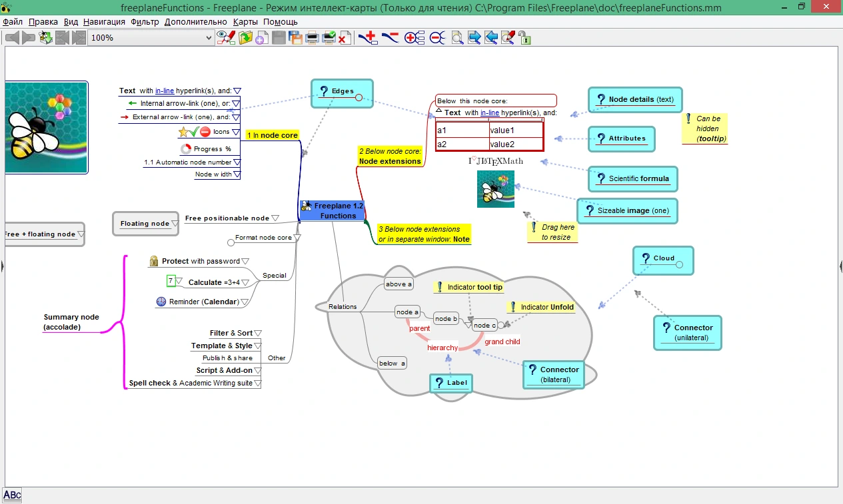
Task: Open a map with the folder icon
Action: pyautogui.click(x=245, y=38)
